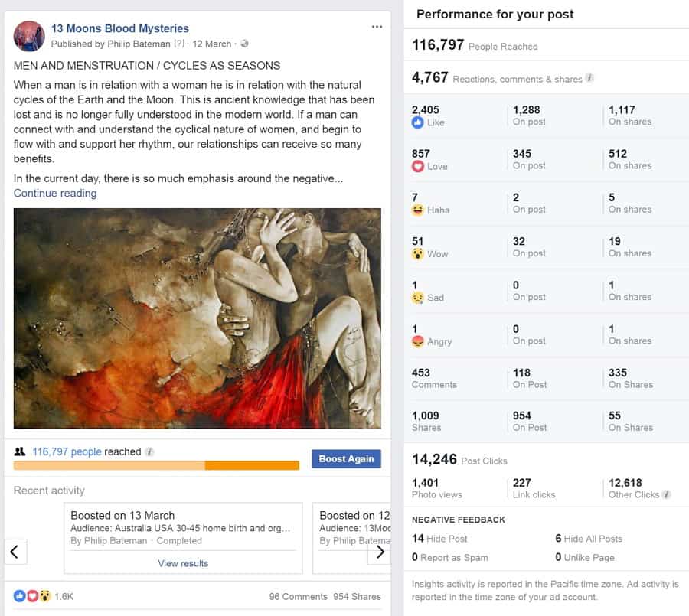Click the like reaction icon below the post
Viewport: 689px width, 616px height.
[x=20, y=596]
